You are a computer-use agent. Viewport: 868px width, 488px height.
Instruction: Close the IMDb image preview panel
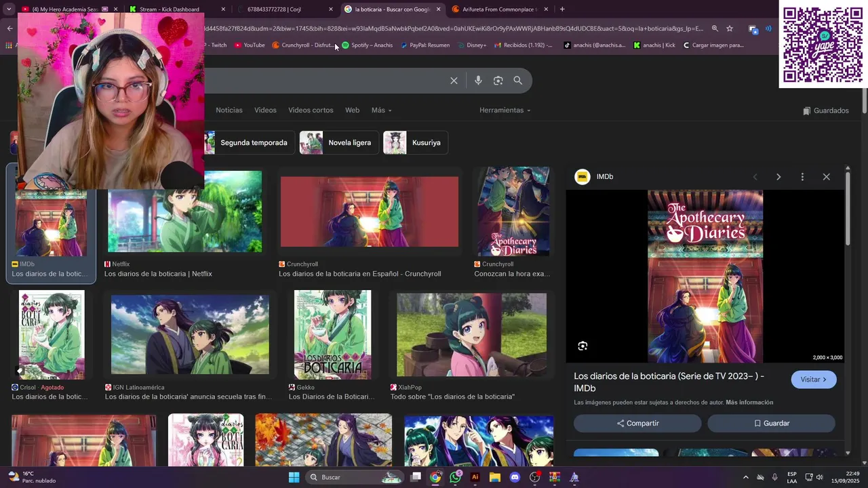coord(826,177)
